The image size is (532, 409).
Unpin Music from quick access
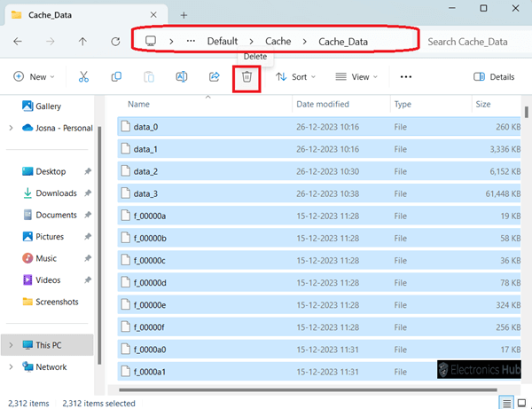point(88,258)
